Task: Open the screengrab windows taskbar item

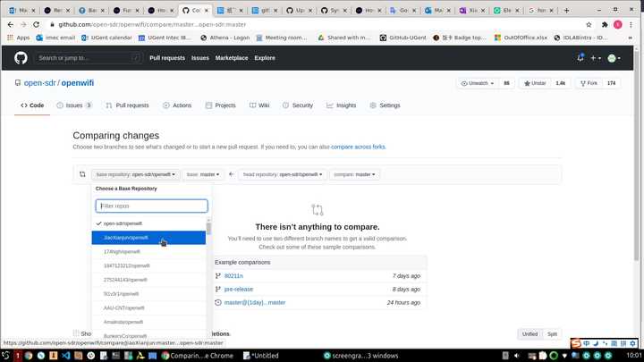Action: tap(360, 356)
